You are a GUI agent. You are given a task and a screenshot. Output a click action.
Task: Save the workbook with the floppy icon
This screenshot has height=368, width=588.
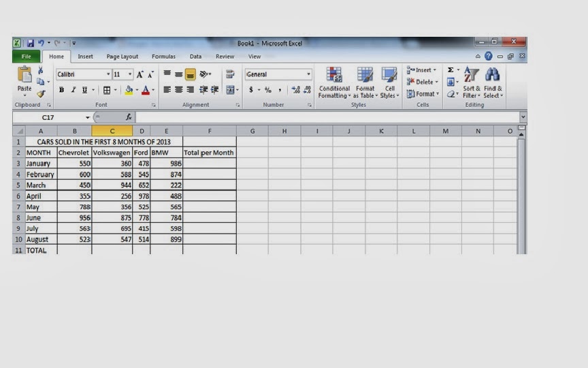coord(31,43)
